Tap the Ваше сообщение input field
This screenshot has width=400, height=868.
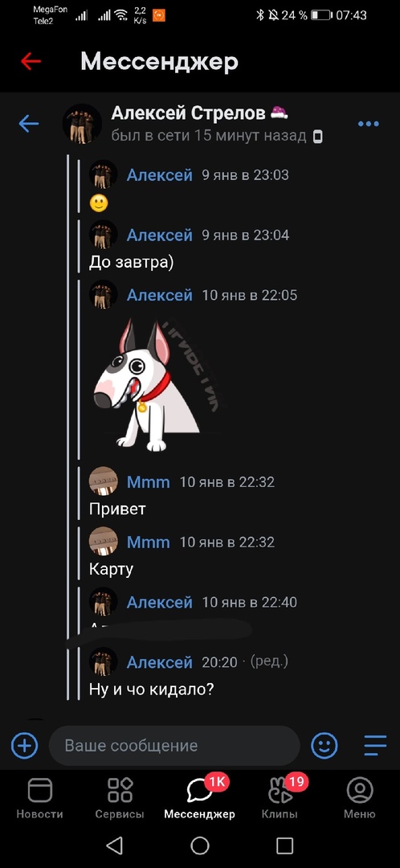click(x=174, y=746)
